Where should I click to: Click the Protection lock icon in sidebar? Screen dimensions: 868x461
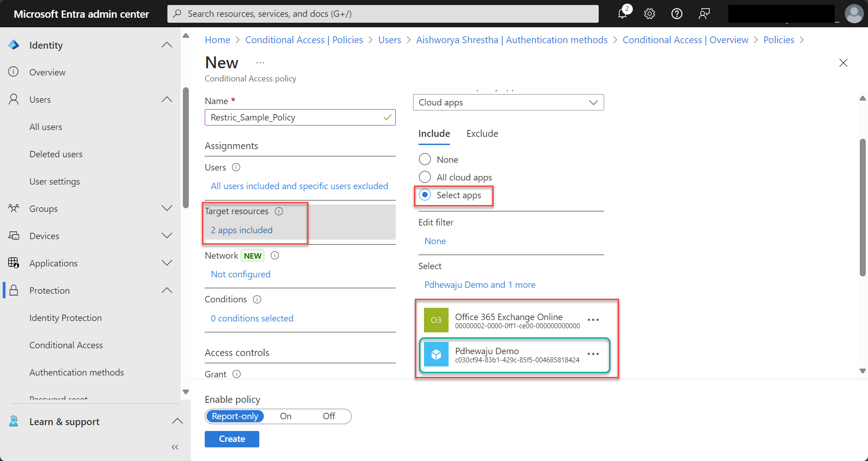14,290
